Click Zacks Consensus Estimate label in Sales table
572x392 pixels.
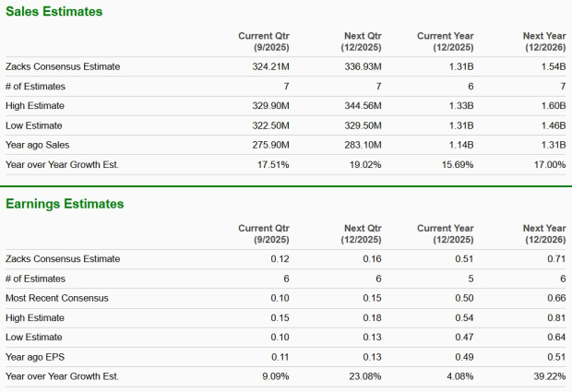[63, 66]
